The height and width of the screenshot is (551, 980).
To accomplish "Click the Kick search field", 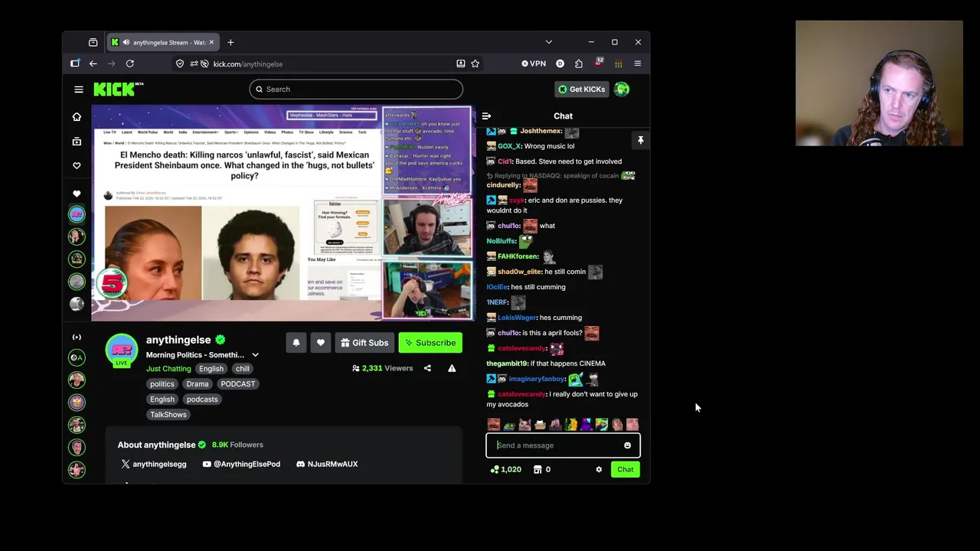I will 356,90.
